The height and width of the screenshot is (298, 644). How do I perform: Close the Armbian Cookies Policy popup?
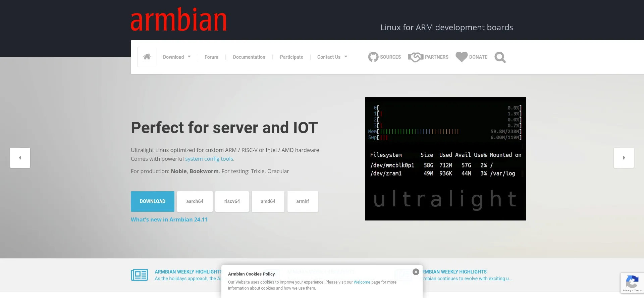coord(416,272)
